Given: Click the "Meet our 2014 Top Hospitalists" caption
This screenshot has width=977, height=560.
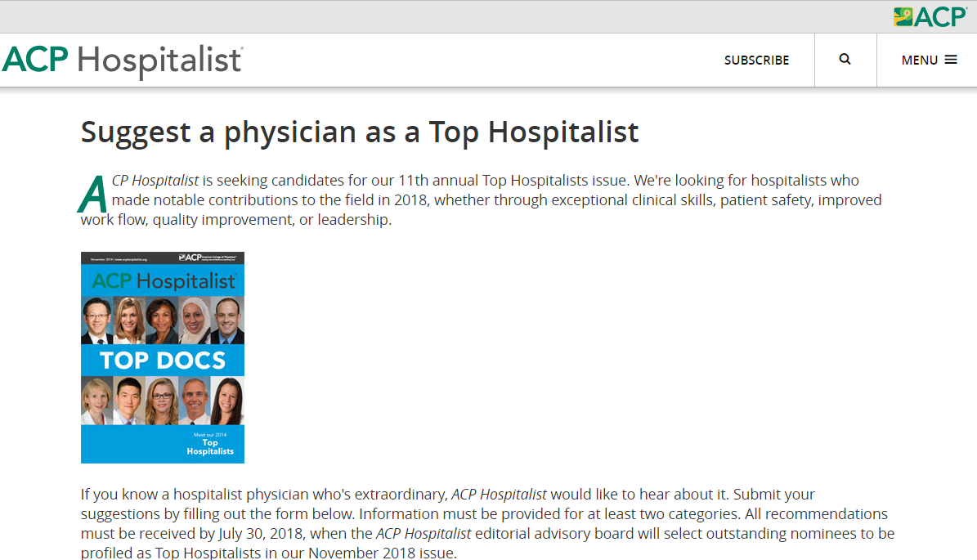Looking at the screenshot, I should coord(210,444).
